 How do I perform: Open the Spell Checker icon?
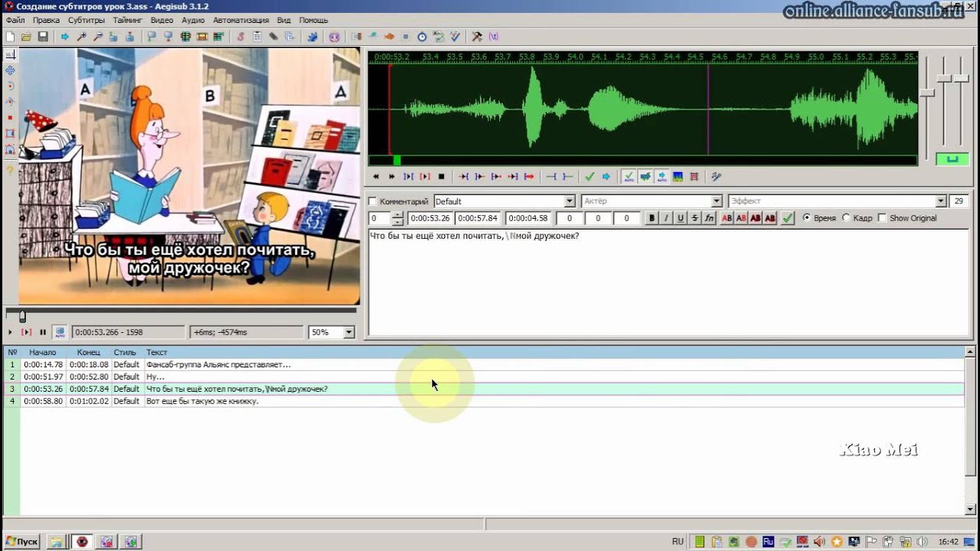[456, 37]
